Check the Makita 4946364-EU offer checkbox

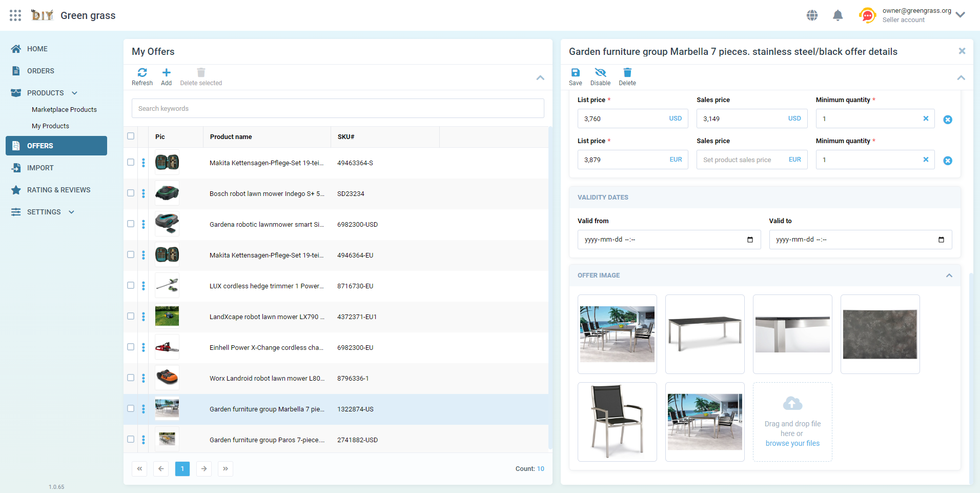tap(131, 254)
